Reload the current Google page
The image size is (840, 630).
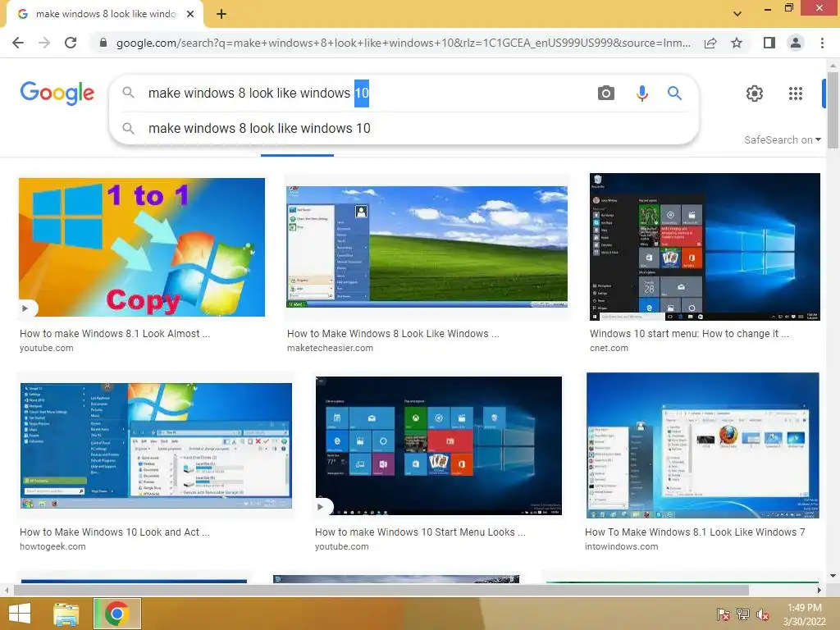pos(71,43)
